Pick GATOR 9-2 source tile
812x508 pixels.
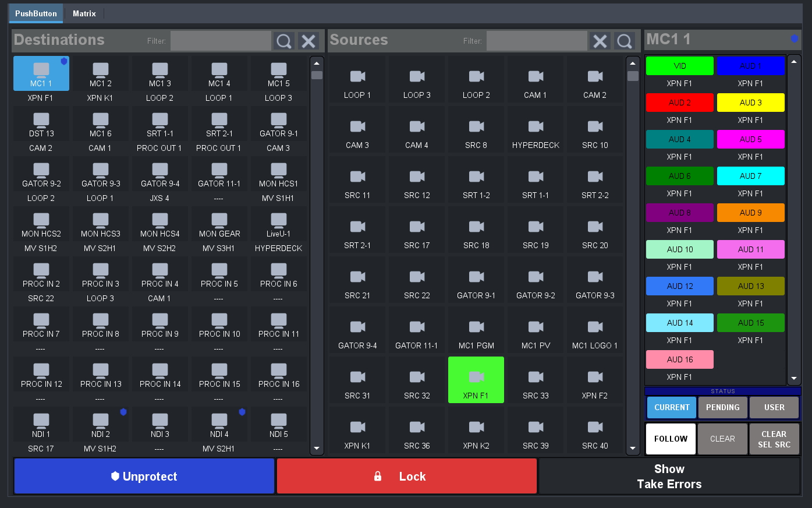tap(536, 280)
